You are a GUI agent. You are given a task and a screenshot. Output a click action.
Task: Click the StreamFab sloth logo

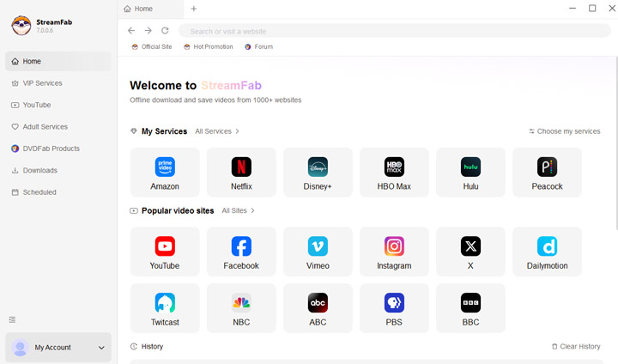(x=21, y=26)
